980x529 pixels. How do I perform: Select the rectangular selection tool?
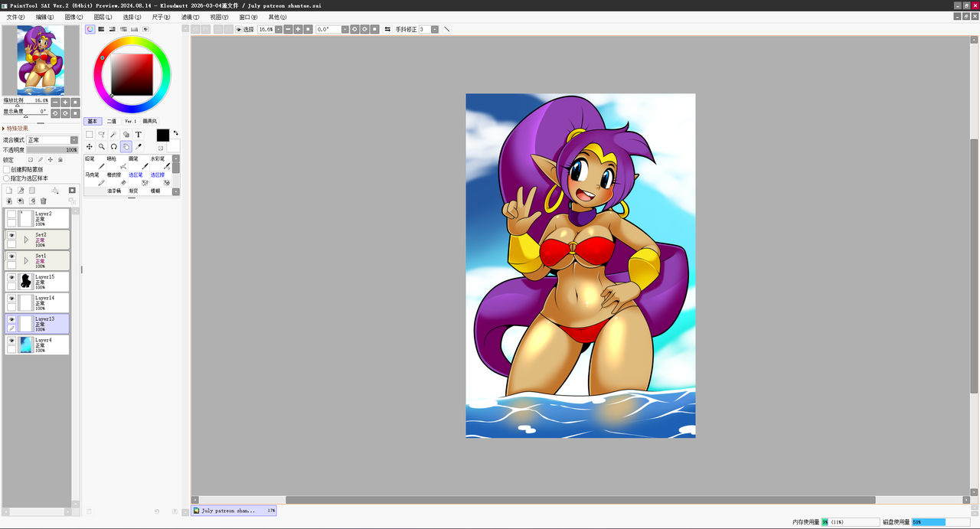pos(90,134)
